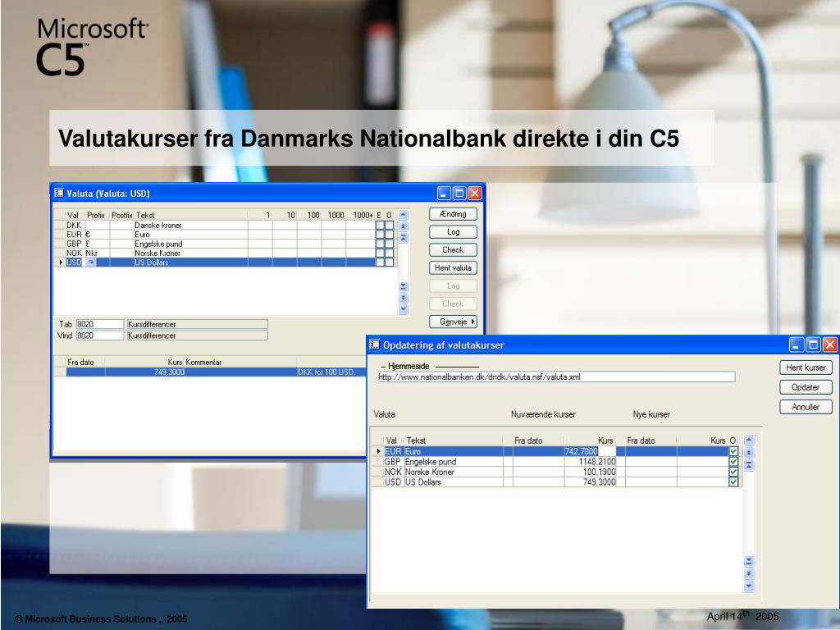Select US Dollars row in Opdatering window

[x=555, y=482]
